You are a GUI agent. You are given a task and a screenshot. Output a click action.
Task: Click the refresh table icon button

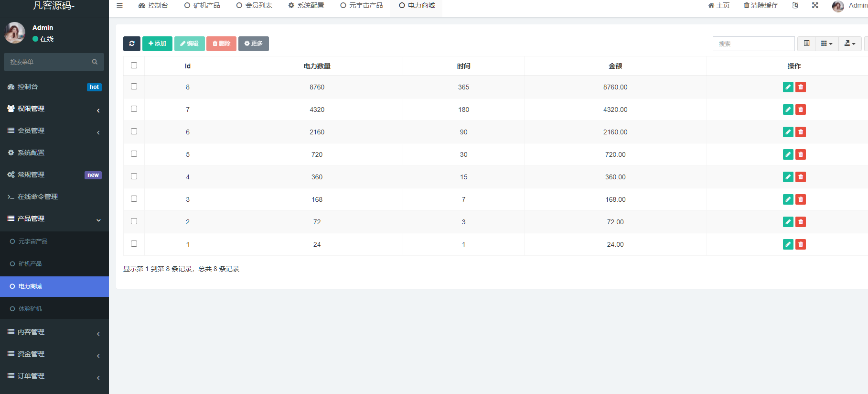[x=131, y=44]
